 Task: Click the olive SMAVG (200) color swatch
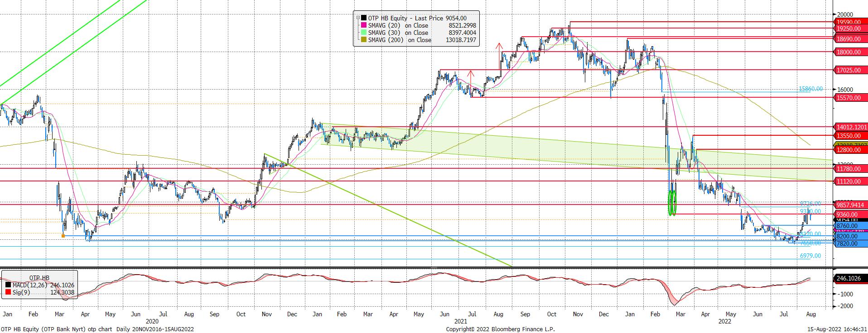[x=364, y=40]
